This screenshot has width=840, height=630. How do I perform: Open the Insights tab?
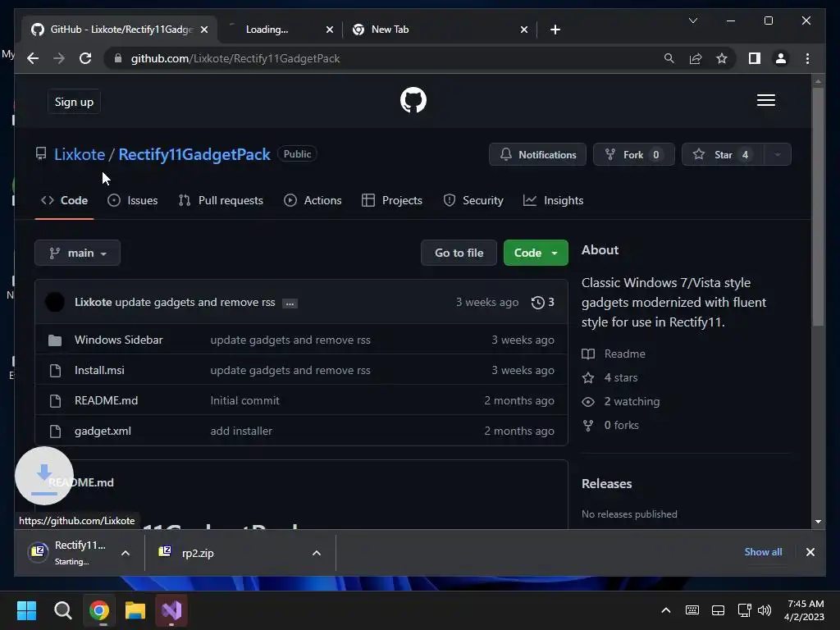[x=554, y=200]
